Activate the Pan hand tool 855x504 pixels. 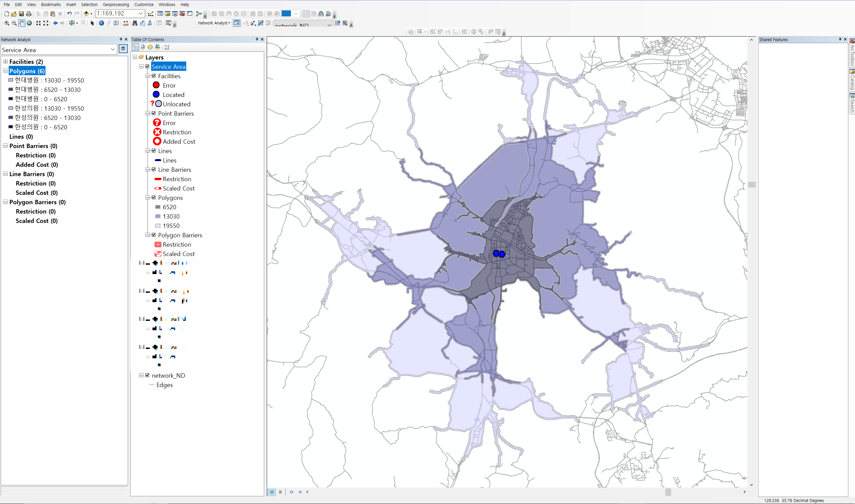21,23
